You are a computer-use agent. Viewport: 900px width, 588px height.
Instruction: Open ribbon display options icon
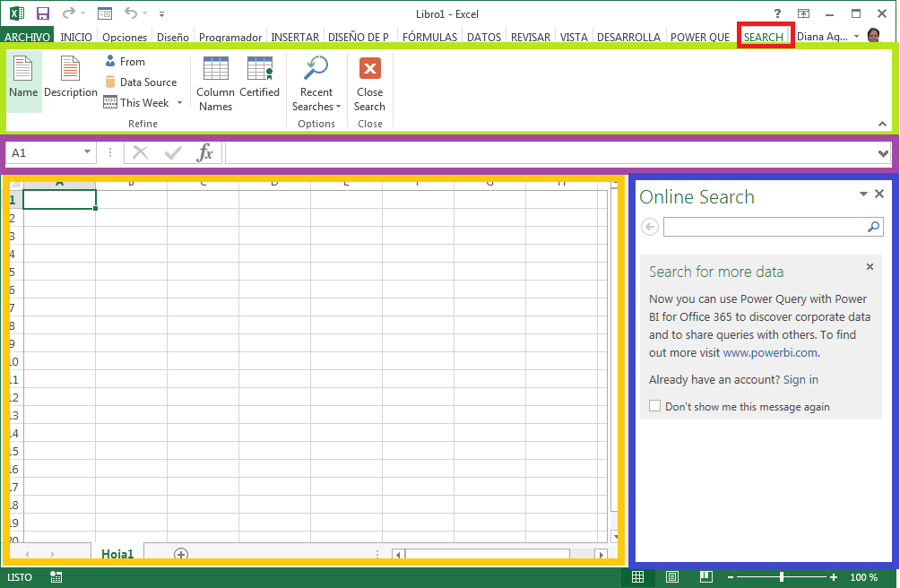coord(803,13)
